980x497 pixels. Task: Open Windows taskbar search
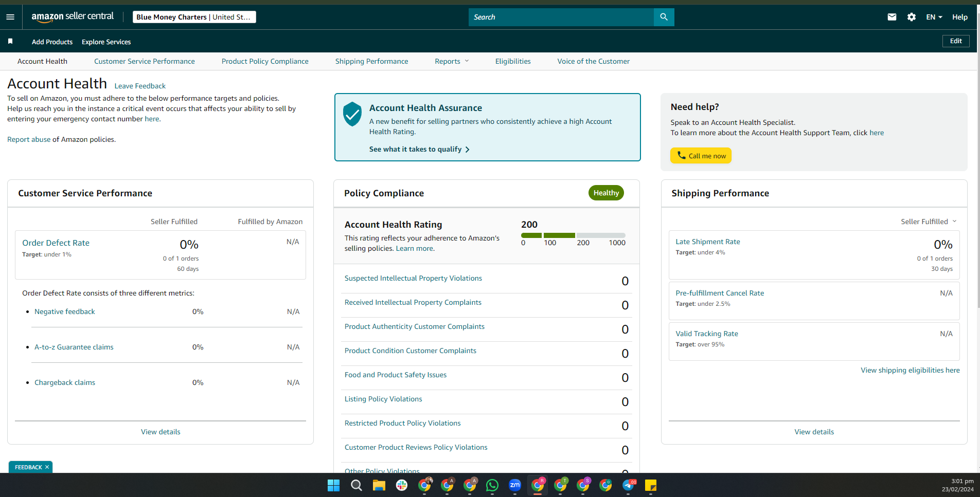[357, 485]
